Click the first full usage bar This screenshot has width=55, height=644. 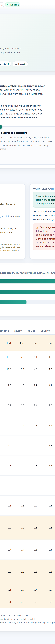(x=27, y=282)
